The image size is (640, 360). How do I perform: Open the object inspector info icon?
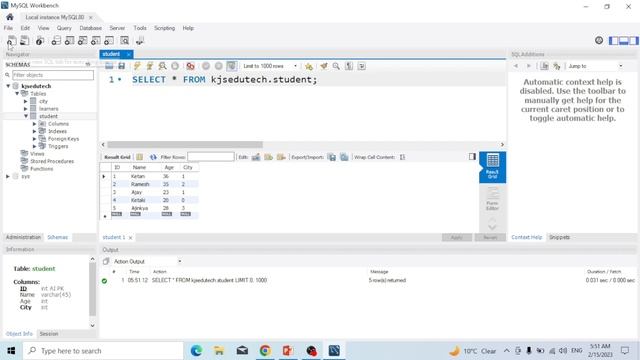(x=40, y=41)
